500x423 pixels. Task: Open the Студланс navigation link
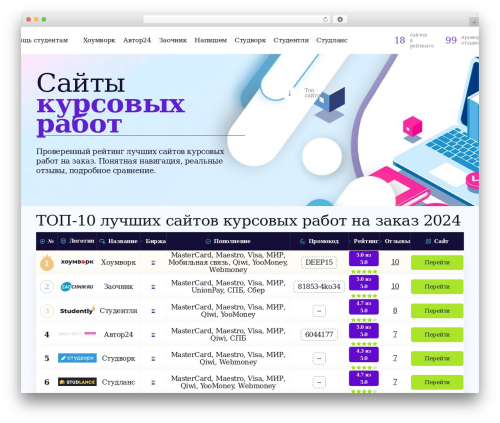click(332, 40)
